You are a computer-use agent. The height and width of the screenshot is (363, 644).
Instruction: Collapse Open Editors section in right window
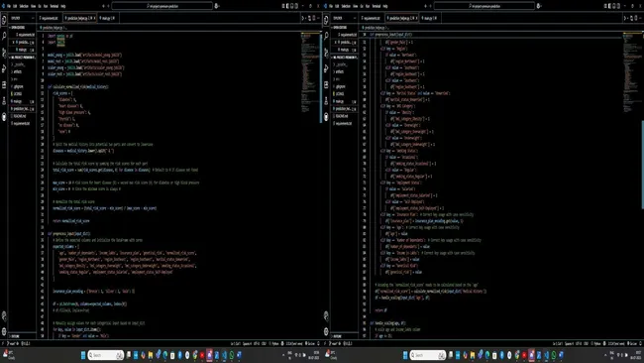click(x=344, y=27)
